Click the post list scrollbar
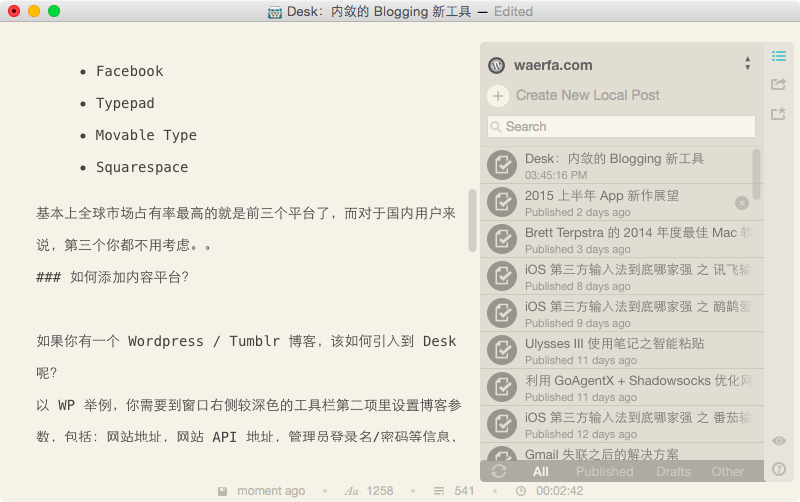This screenshot has height=502, width=800. point(757,174)
